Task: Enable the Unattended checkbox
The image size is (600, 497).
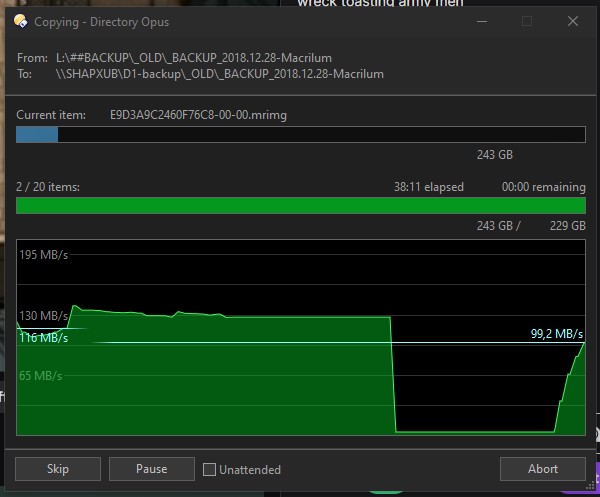Action: (x=209, y=469)
